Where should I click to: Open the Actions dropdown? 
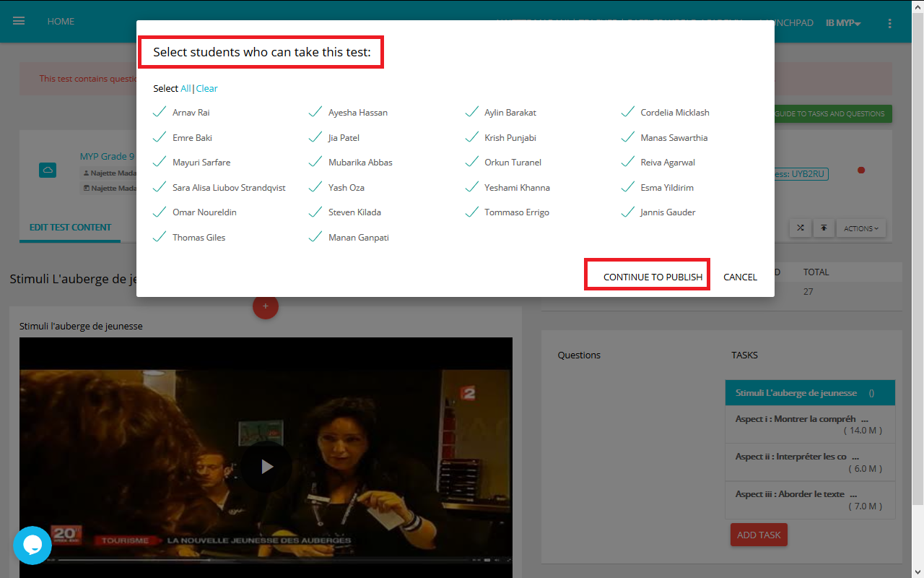861,228
